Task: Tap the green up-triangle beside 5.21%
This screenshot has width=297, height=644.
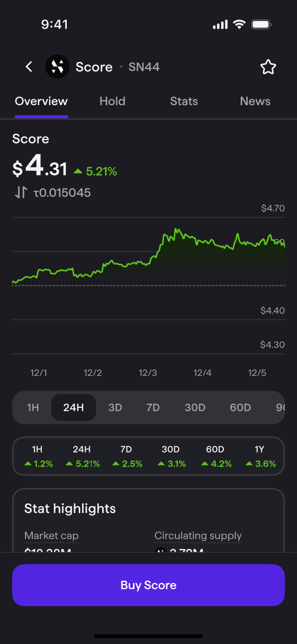Action: [78, 171]
